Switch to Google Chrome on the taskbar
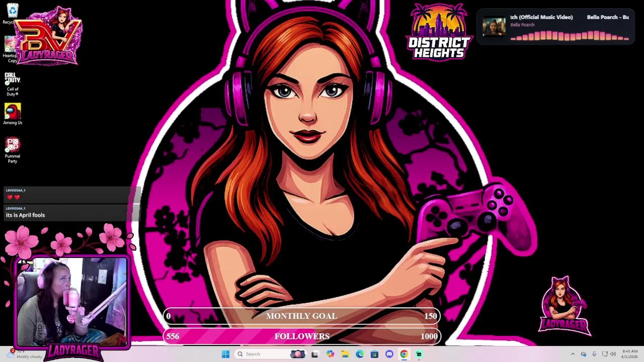Image resolution: width=644 pixels, height=362 pixels. click(x=404, y=354)
